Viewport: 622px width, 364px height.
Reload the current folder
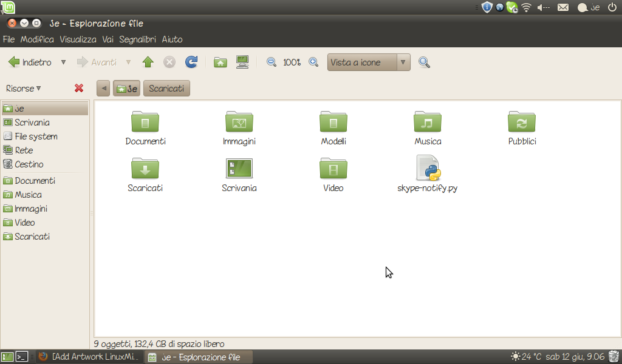[191, 62]
